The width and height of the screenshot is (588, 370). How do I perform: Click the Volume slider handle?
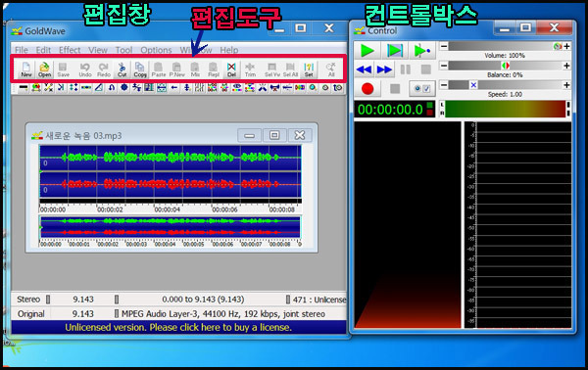(558, 46)
